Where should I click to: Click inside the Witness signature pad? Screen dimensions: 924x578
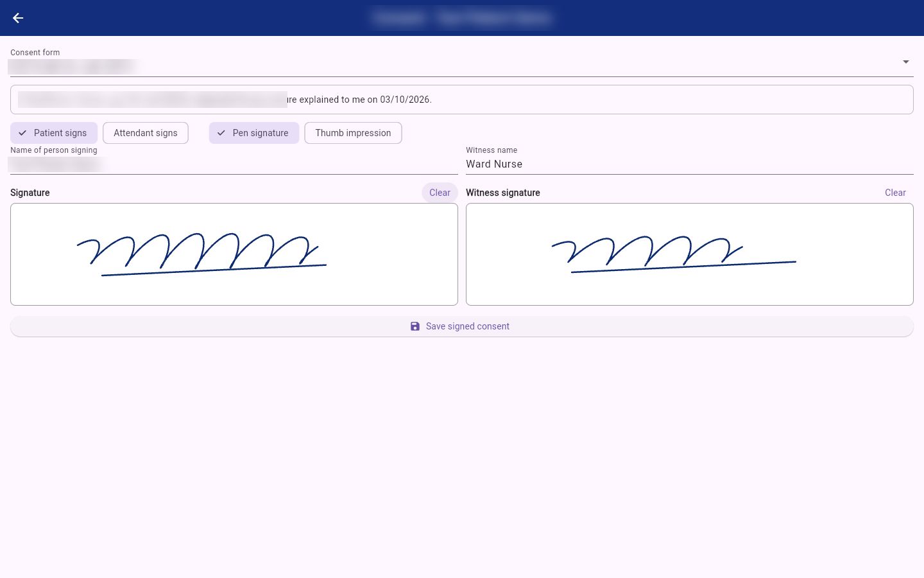690,254
